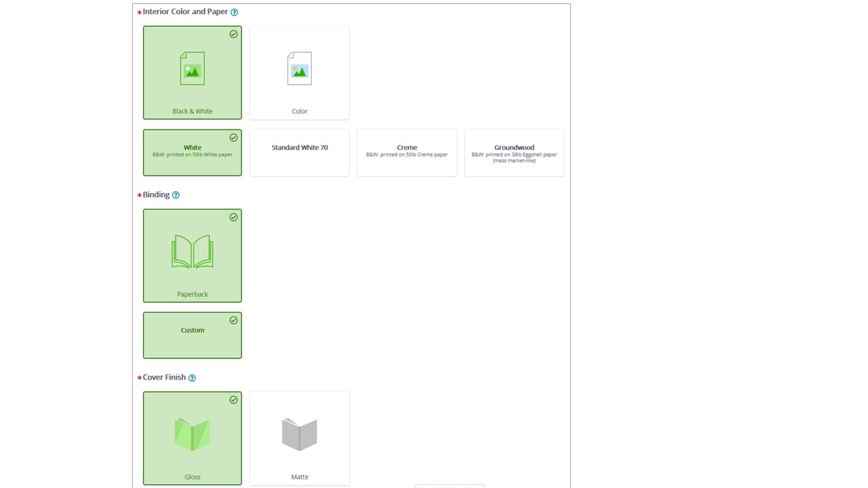Viewport: 868px width, 488px height.
Task: Click the Custom binding label
Action: point(193,330)
